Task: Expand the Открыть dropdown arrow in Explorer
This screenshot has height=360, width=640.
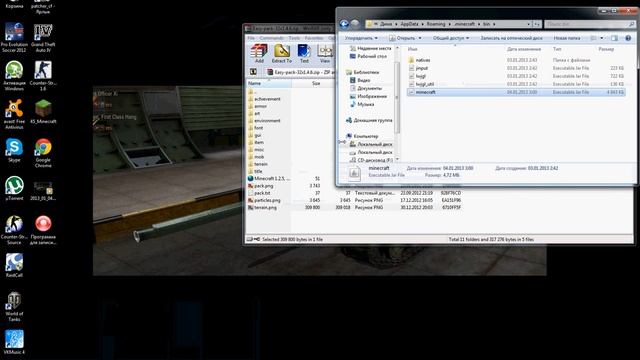Action: [x=420, y=38]
